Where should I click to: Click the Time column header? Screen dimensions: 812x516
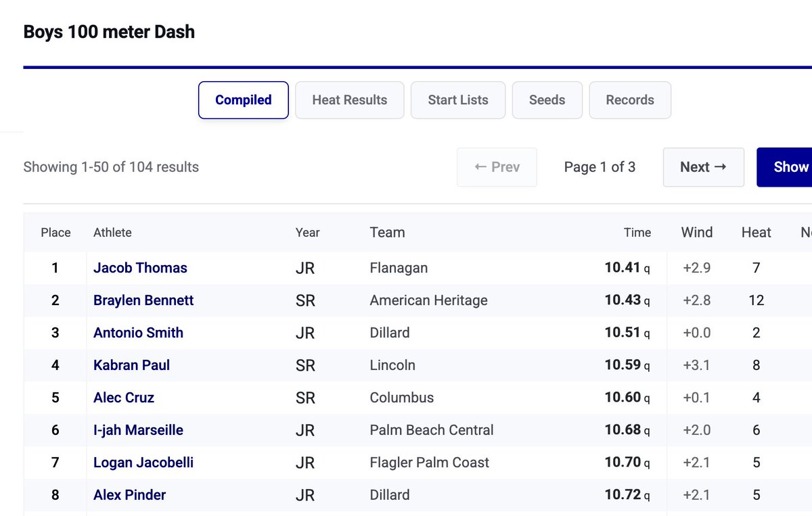pyautogui.click(x=637, y=233)
